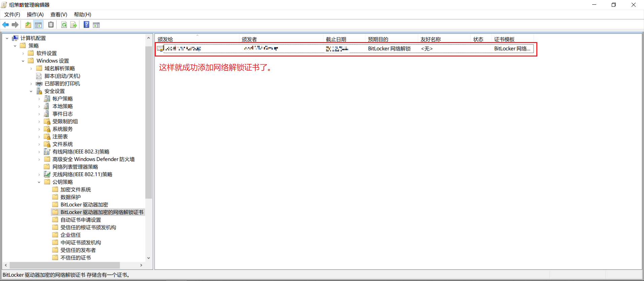Sort by the 截止日期 column header
The image size is (644, 281).
(344, 39)
